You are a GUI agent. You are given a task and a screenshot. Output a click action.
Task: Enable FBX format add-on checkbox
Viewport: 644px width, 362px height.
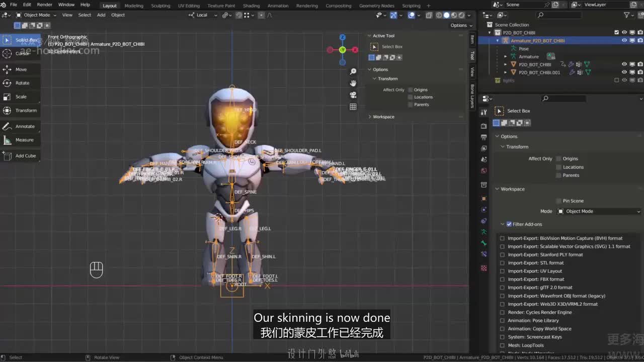(502, 280)
